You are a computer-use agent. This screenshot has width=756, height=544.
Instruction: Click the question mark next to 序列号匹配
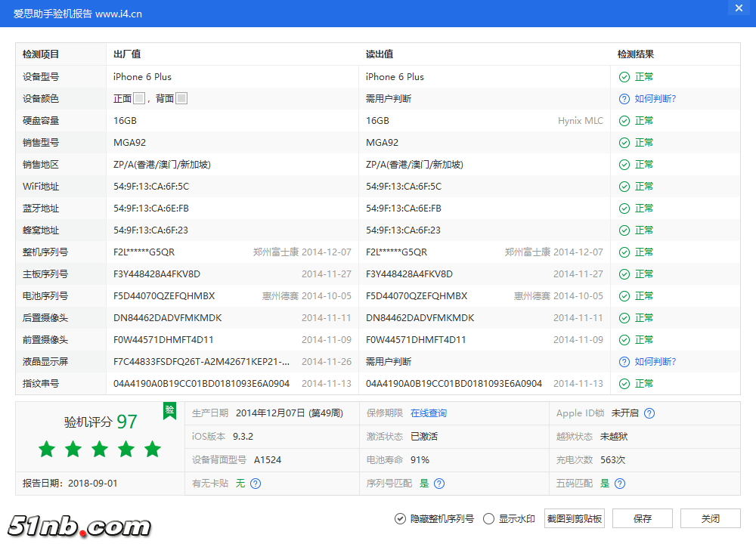click(439, 483)
